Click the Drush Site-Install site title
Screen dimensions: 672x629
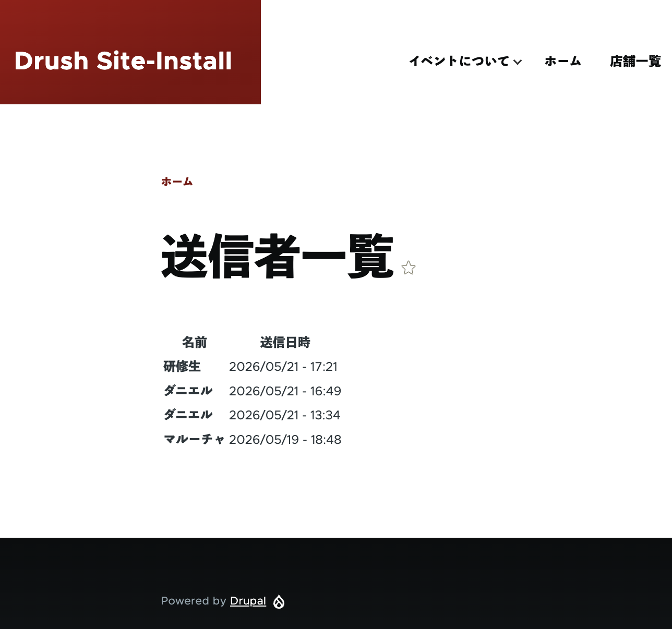[123, 61]
